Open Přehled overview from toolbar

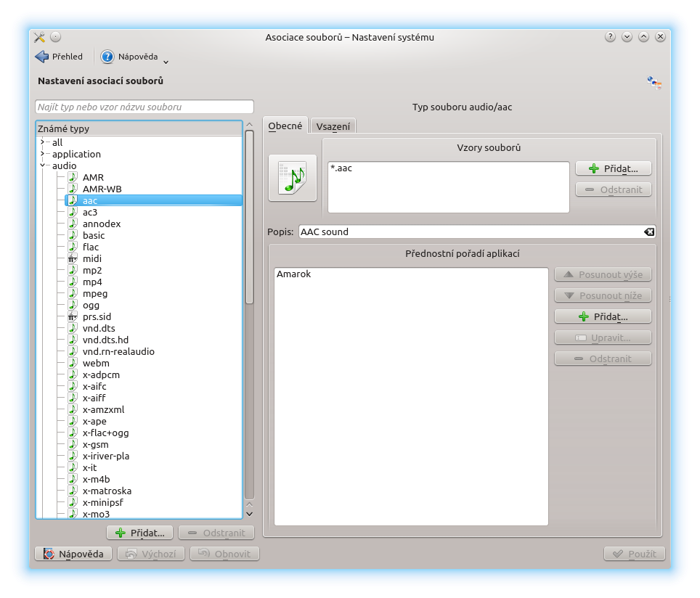point(60,57)
